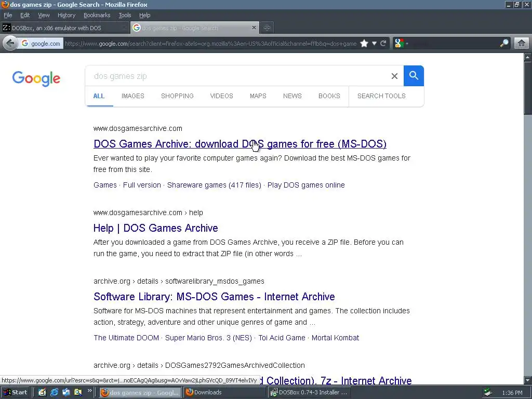
Task: Click the system tray network icon
Action: (x=488, y=393)
